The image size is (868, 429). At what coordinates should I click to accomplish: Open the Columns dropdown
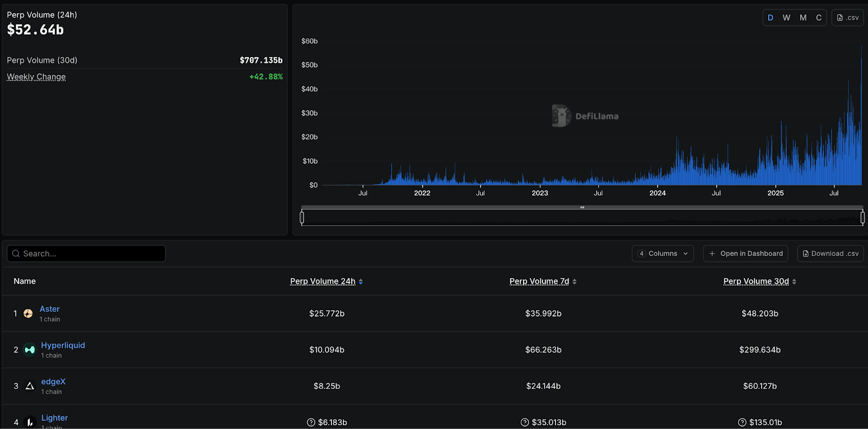pos(662,254)
